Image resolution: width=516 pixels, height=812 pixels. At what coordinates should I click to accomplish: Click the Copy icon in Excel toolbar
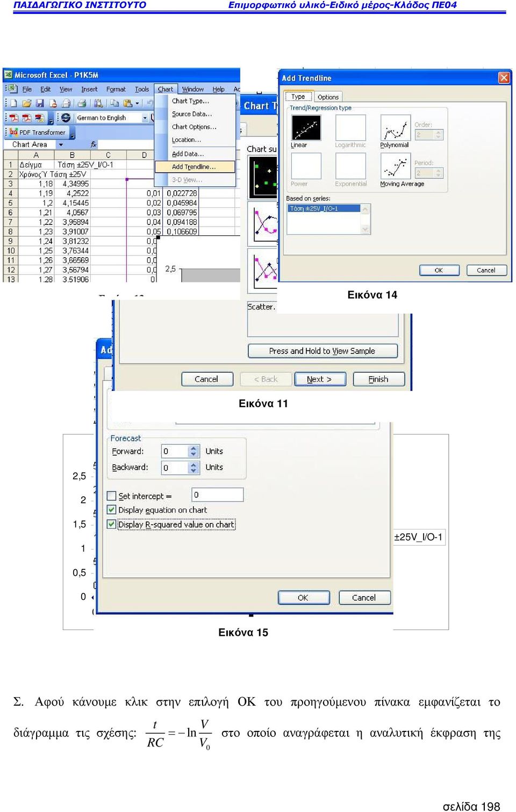(x=114, y=103)
